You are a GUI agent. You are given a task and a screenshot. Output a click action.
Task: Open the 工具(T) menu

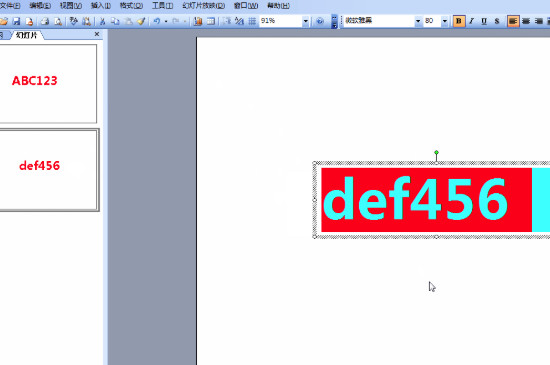click(162, 6)
